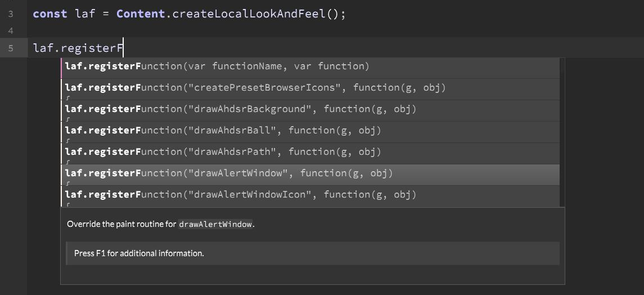Click line number 3 in the gutter
This screenshot has width=644, height=295.
click(x=11, y=14)
